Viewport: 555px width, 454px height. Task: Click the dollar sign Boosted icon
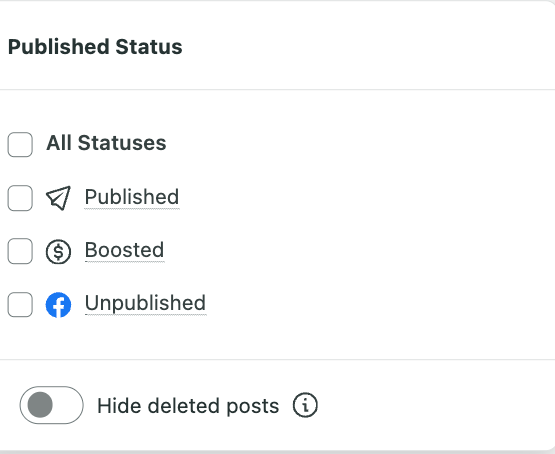(58, 252)
